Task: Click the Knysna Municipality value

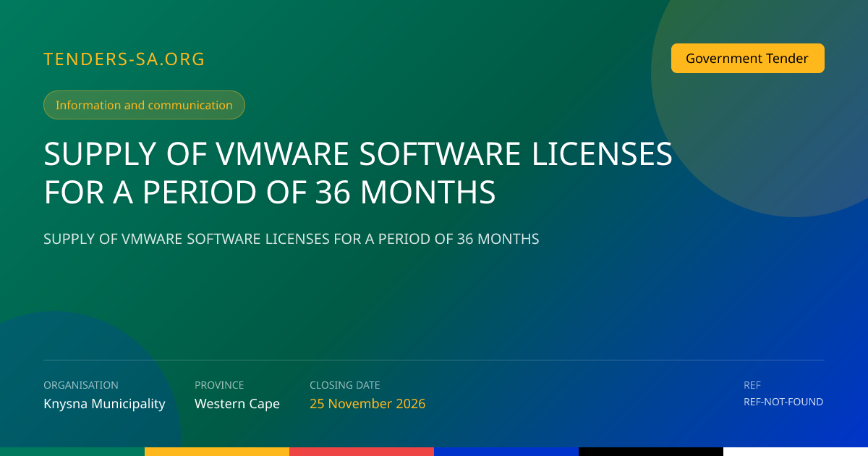Action: tap(104, 404)
